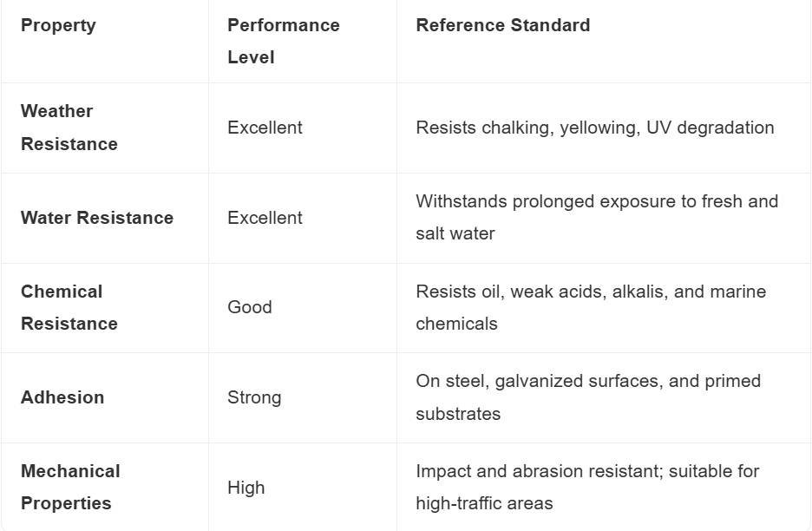Click the words 'high-traffic areas' in the table
This screenshot has height=531, width=812.
pos(484,503)
